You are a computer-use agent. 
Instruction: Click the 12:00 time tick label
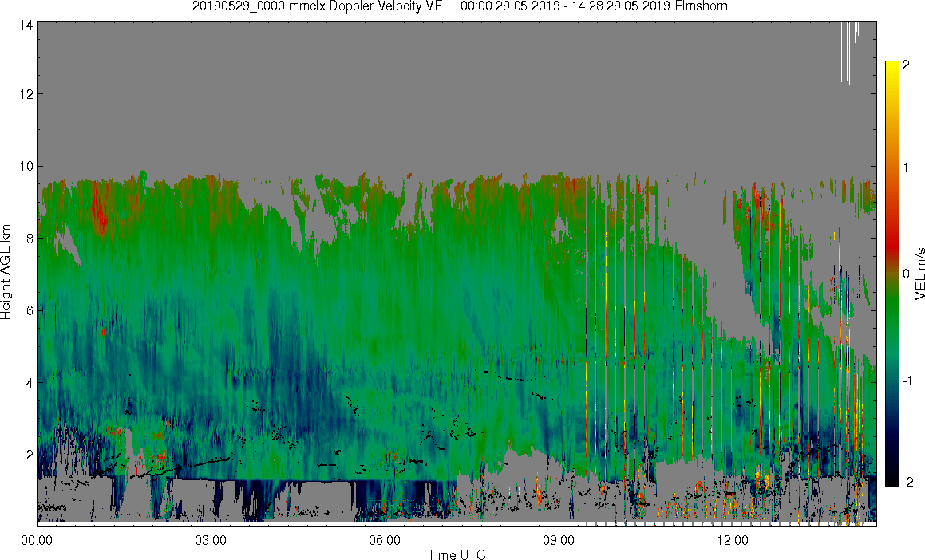point(733,540)
